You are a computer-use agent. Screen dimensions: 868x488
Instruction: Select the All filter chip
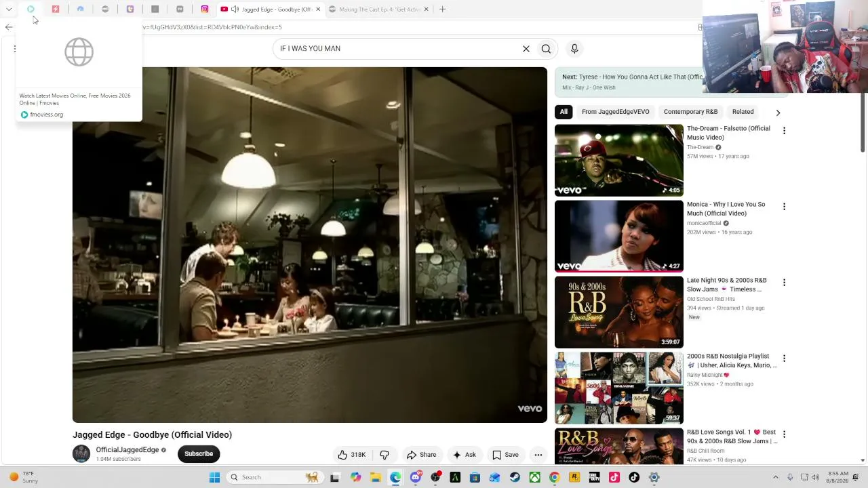point(564,112)
